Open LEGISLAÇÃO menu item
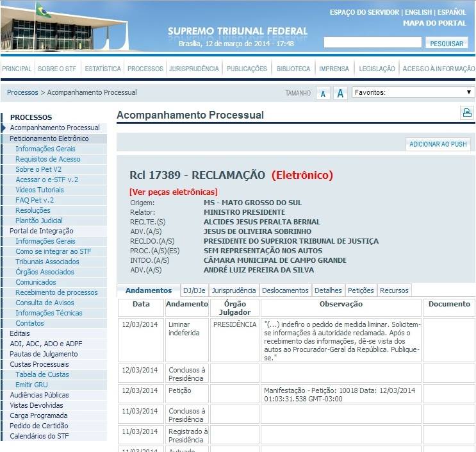Viewport: 476px width, 452px height. tap(377, 69)
